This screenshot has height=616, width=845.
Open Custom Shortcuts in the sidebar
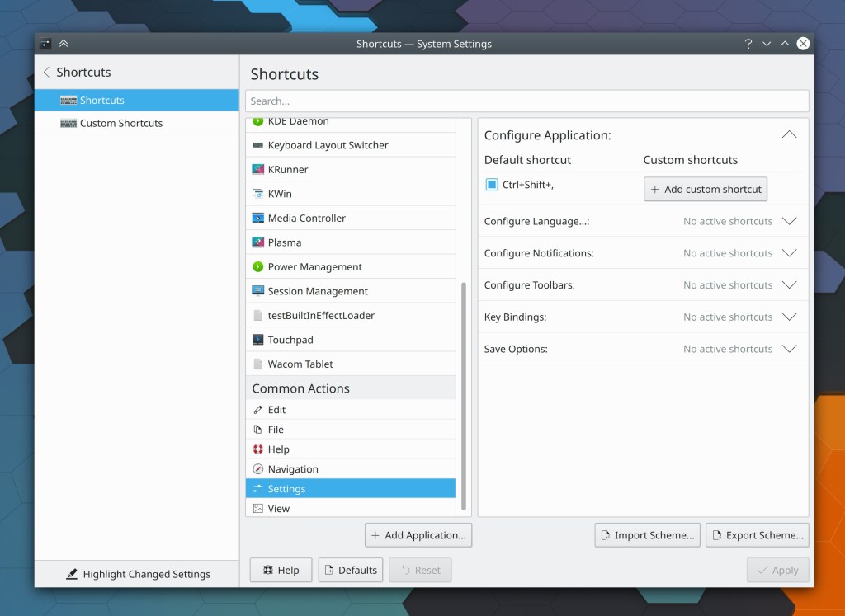coord(121,123)
